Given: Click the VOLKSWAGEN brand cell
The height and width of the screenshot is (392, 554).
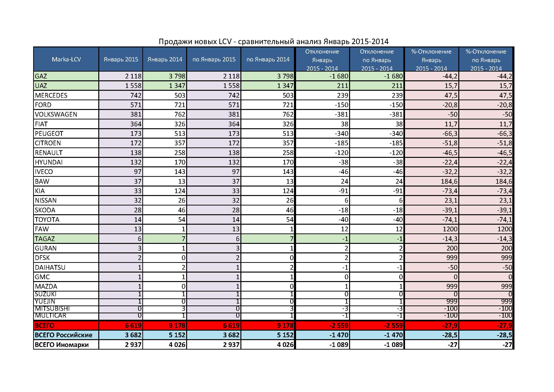Looking at the screenshot, I should (56, 114).
